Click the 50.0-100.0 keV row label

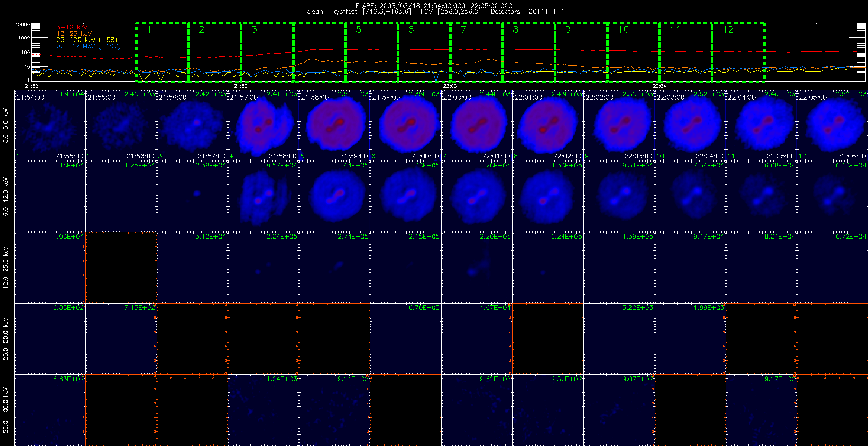pos(6,409)
